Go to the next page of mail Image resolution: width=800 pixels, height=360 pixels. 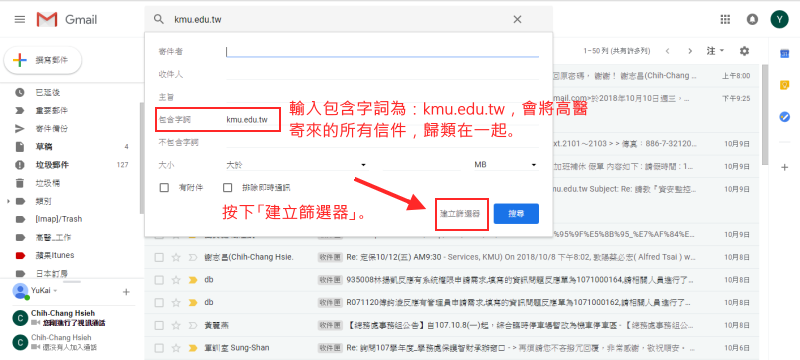click(690, 51)
